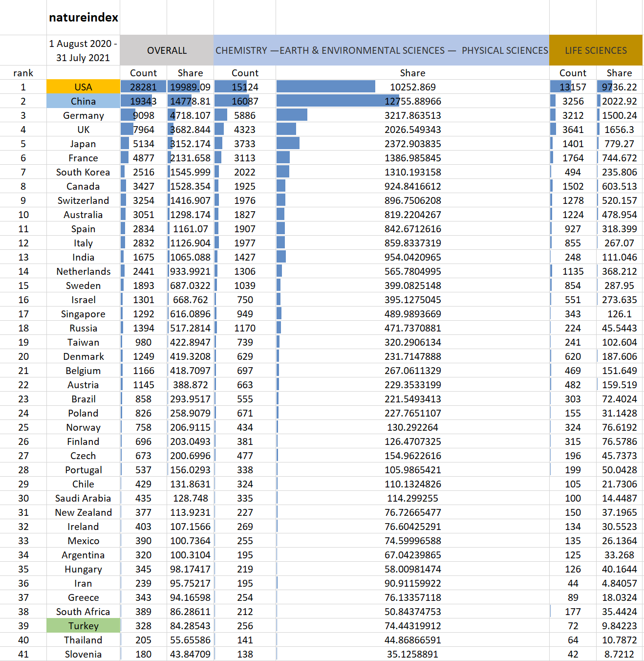Click the OVERALL header cell
Viewport: 644px width, 661px height.
(167, 50)
